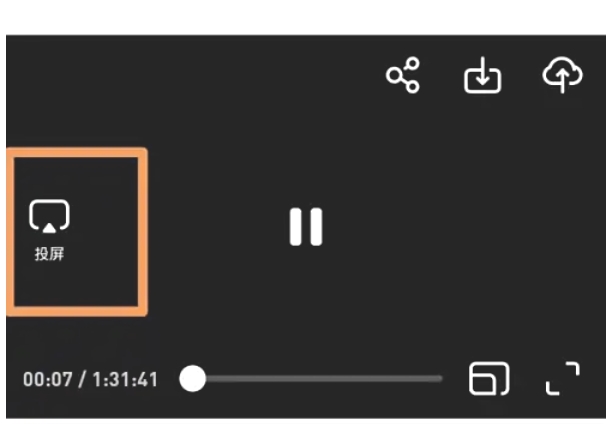Tap the three-node share symbol
Image resolution: width=612 pixels, height=424 pixels.
[x=403, y=75]
